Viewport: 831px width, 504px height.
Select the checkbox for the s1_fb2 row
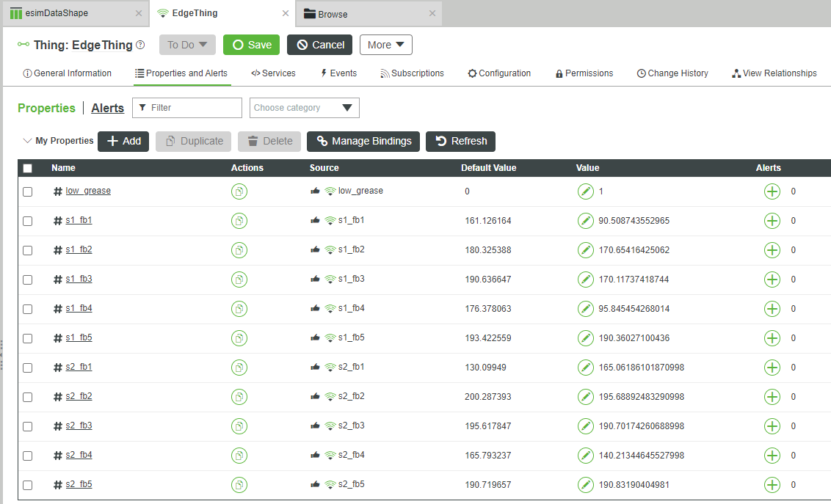[x=27, y=249]
